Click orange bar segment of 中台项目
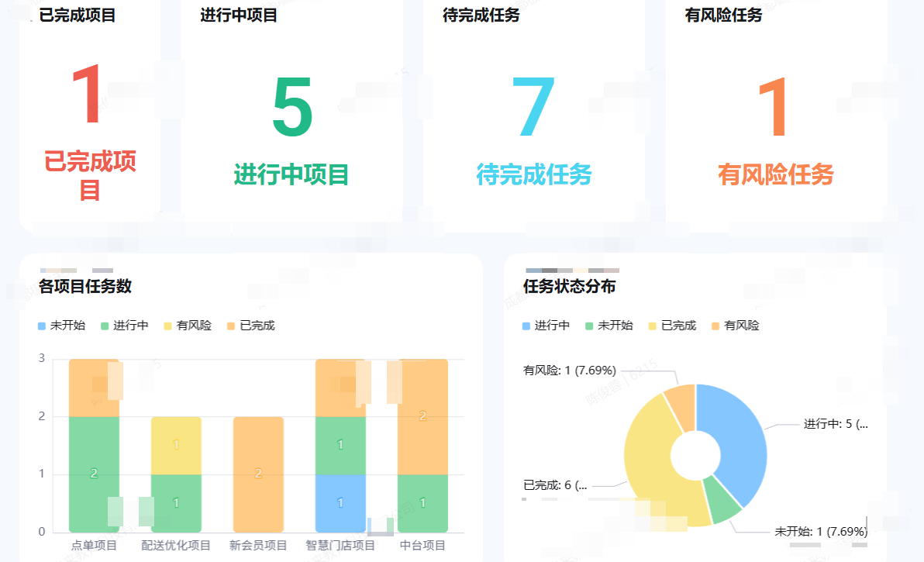 click(x=422, y=416)
